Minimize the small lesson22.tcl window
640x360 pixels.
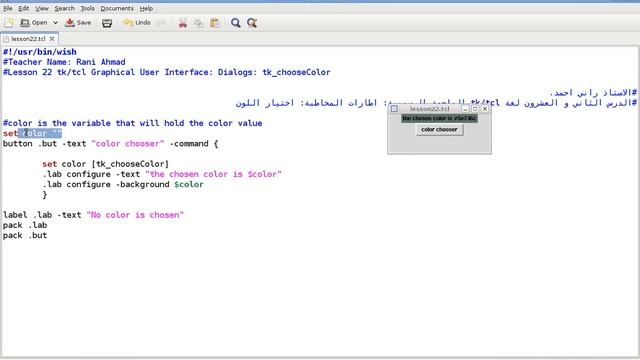tap(465, 109)
